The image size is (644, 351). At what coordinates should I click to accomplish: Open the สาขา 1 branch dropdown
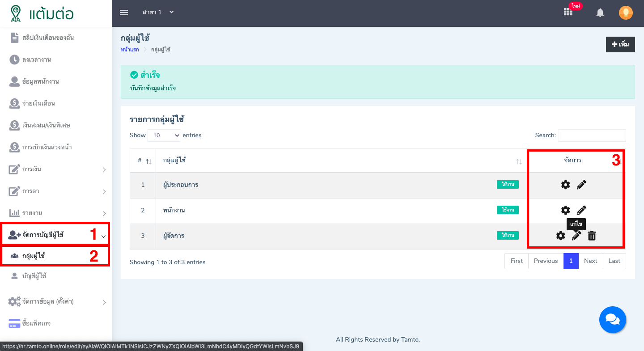pos(158,12)
